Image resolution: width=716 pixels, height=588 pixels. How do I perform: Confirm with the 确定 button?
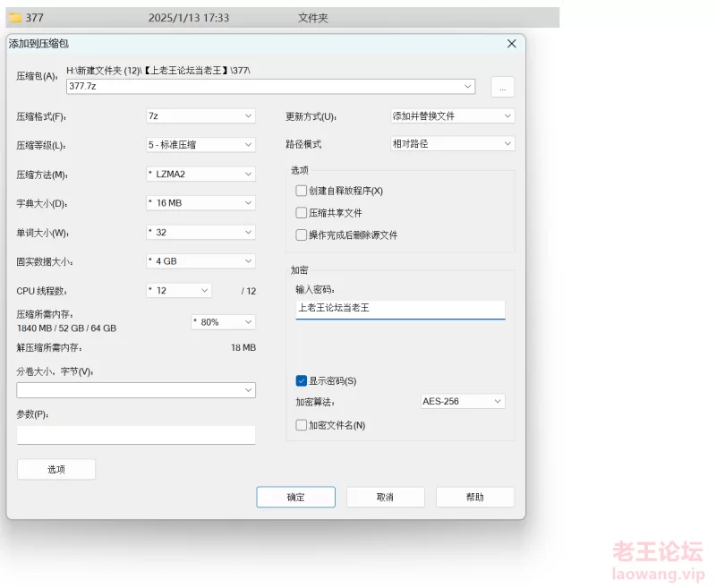295,497
